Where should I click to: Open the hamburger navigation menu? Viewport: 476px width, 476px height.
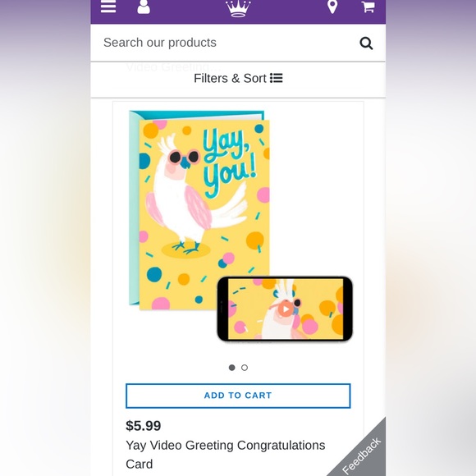point(108,6)
